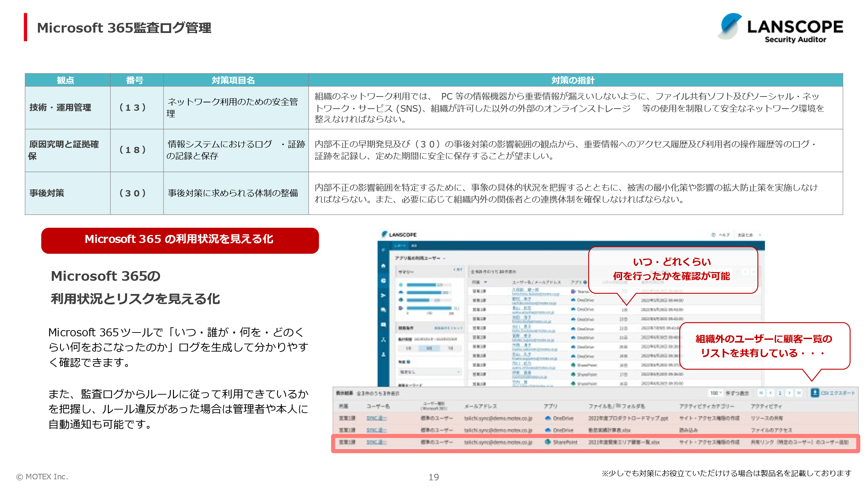Click the help icon next to ヘルプ
This screenshot has height=488, width=868.
tap(713, 235)
